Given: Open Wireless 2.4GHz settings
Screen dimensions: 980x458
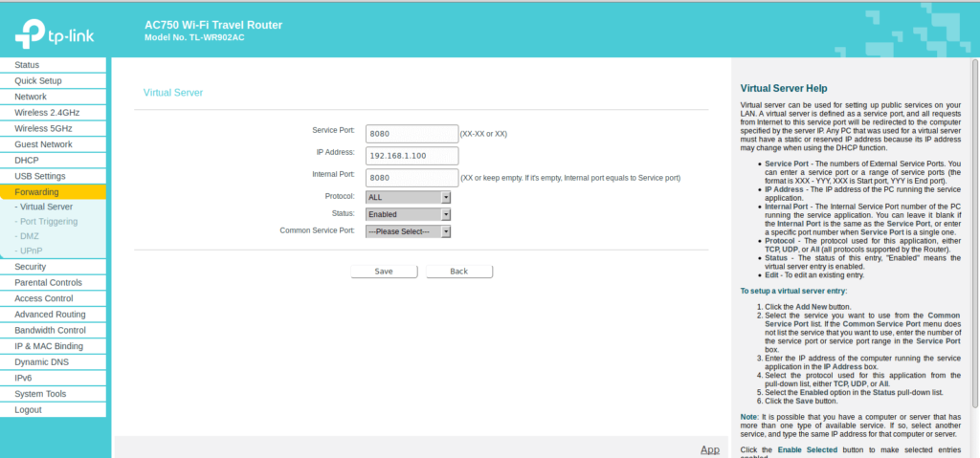Looking at the screenshot, I should click(x=48, y=113).
